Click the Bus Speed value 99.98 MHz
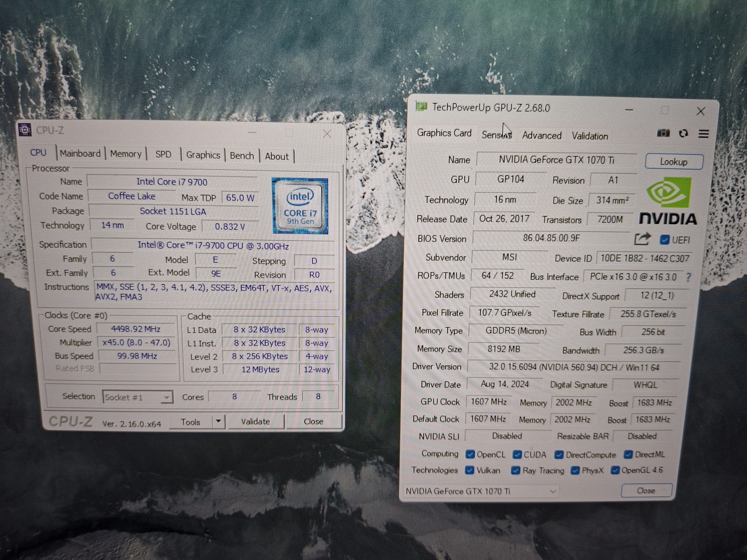 click(137, 356)
